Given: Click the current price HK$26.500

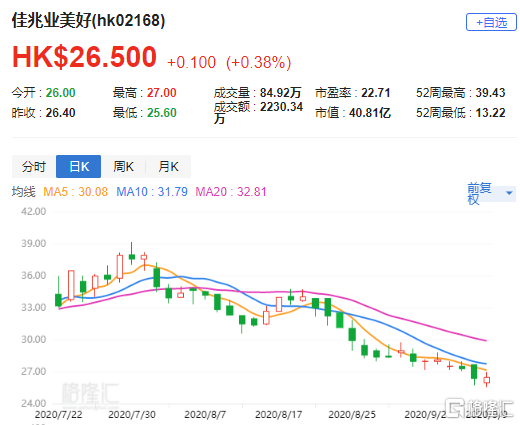Looking at the screenshot, I should pyautogui.click(x=84, y=57).
